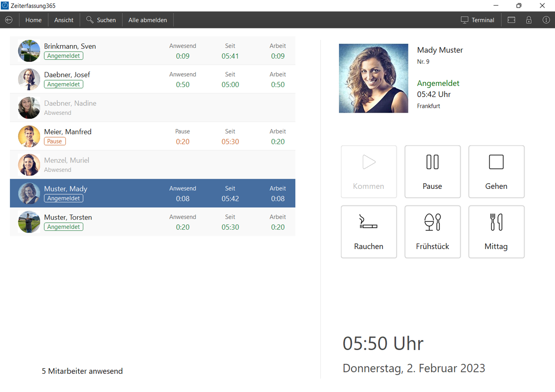Choose the Frühstück breakfast button
Viewport: 555px width, 392px height.
(432, 232)
